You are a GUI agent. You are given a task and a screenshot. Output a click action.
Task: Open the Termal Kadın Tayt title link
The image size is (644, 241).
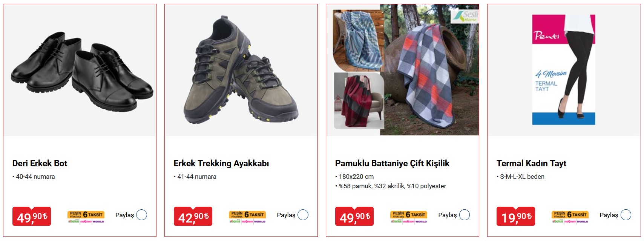click(531, 163)
